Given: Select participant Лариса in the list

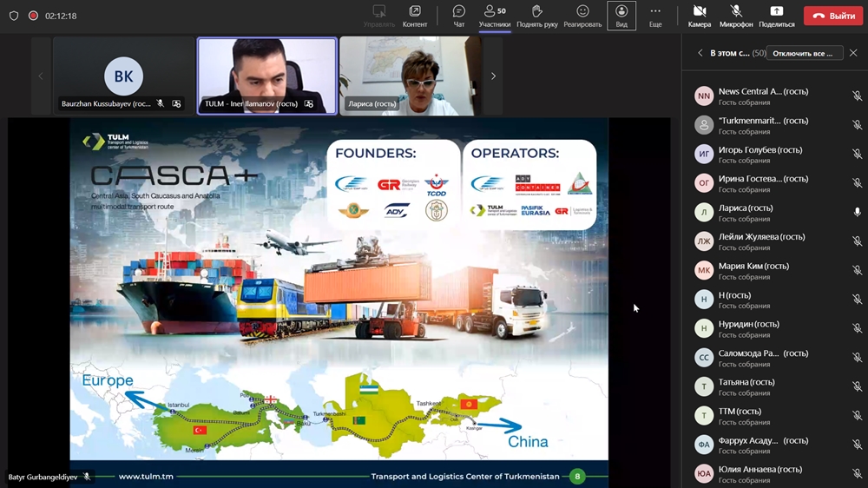Looking at the screenshot, I should [x=775, y=212].
